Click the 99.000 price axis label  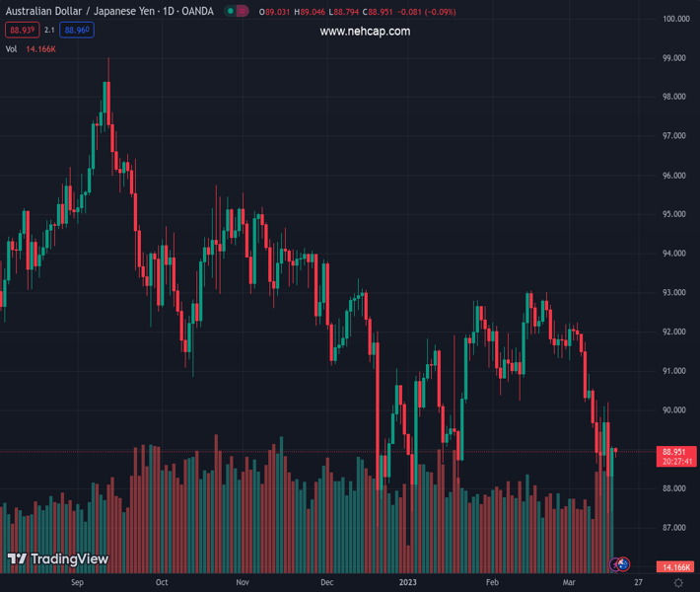click(674, 58)
